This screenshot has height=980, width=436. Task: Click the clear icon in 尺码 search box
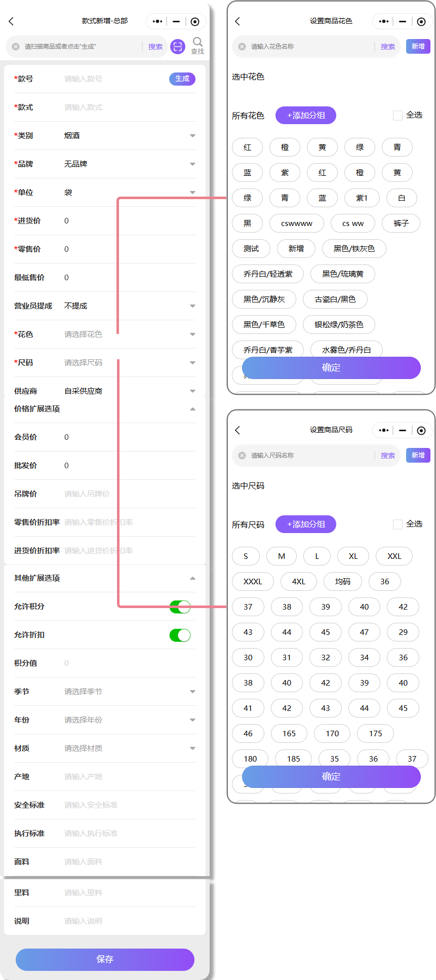coord(242,456)
